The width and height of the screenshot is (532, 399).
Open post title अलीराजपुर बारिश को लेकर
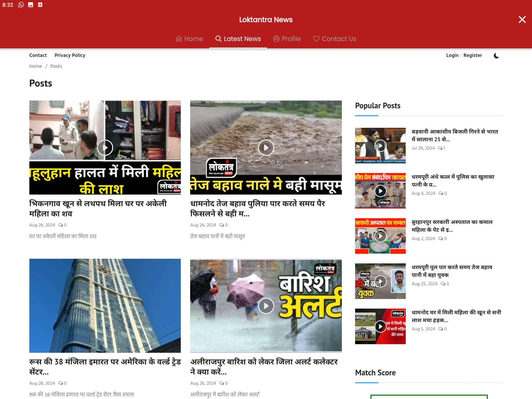264,367
